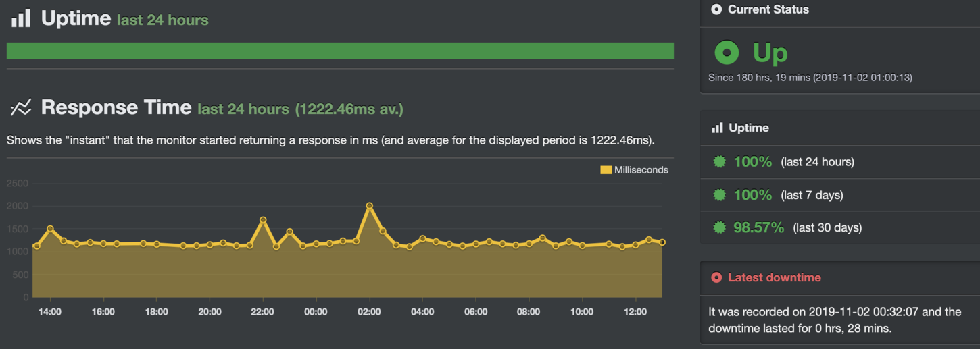Image resolution: width=980 pixels, height=349 pixels.
Task: Toggle the Milliseconds legend swatch
Action: [606, 170]
